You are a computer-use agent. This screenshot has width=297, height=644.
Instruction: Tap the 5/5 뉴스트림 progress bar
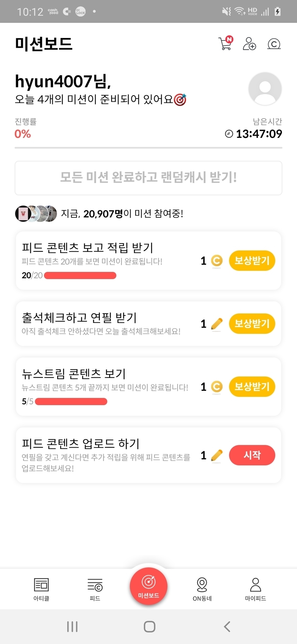coord(71,402)
